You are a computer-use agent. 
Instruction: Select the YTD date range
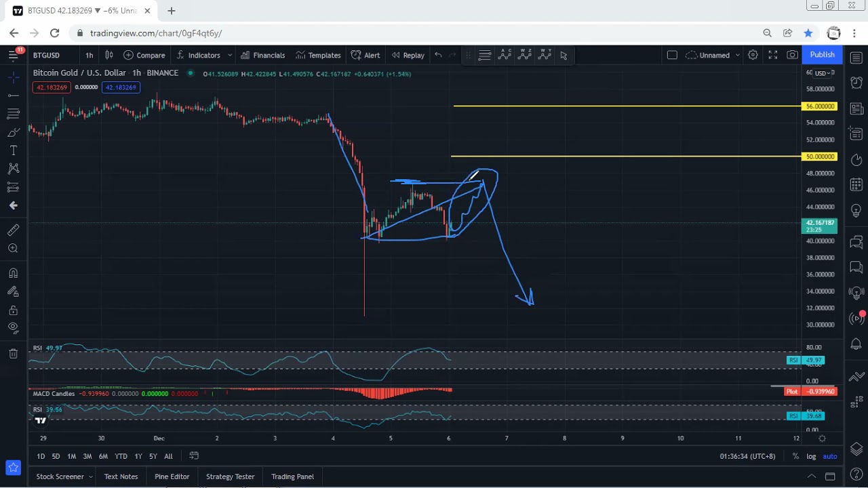[121, 456]
